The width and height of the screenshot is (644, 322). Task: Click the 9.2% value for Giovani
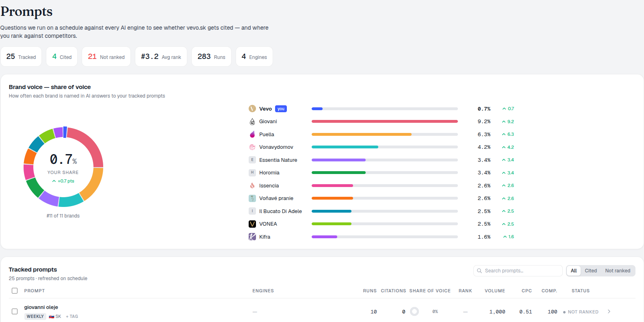484,122
